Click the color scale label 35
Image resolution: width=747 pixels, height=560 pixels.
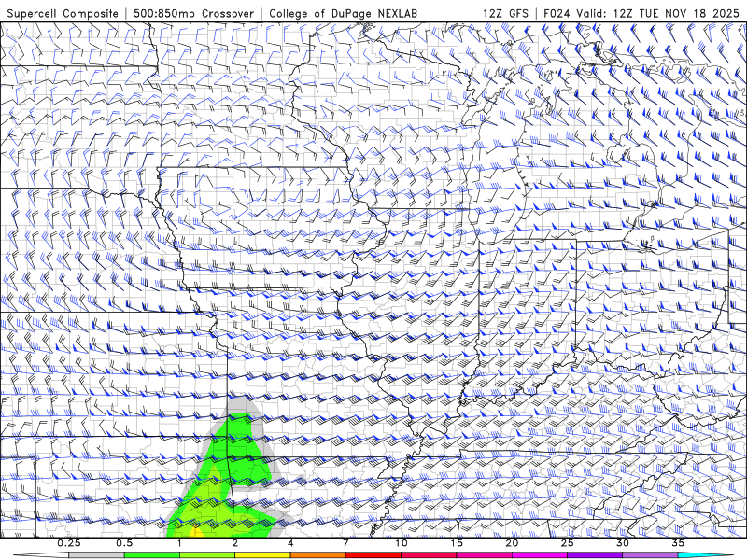678,543
